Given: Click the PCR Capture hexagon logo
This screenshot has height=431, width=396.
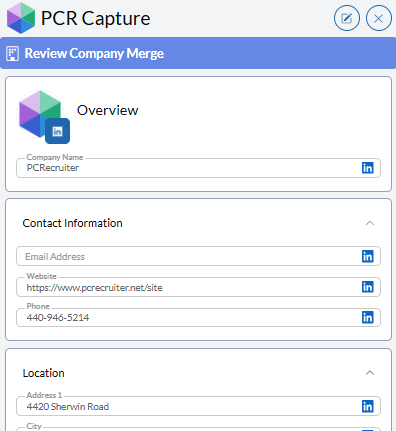Looking at the screenshot, I should [21, 18].
